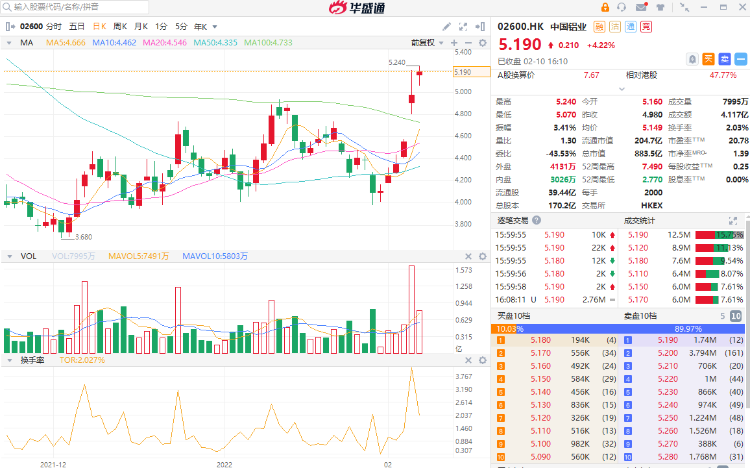Open VOL indicator settings gear
Viewport: 750px width, 468px height.
(483, 256)
